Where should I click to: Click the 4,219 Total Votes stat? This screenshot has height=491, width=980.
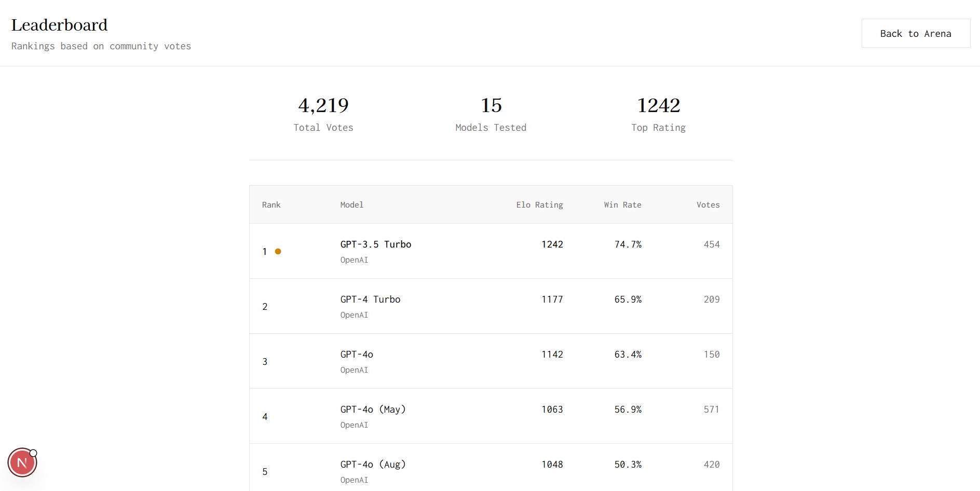(323, 114)
